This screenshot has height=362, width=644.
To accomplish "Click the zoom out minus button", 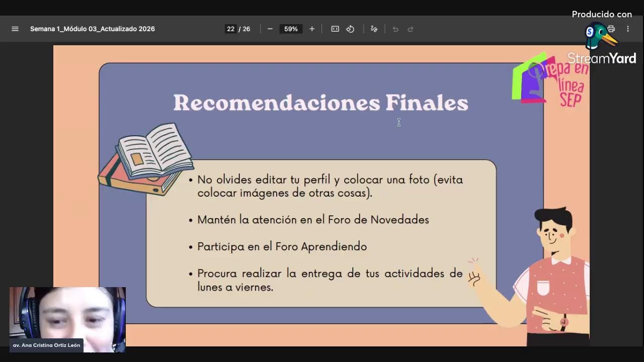I will click(x=270, y=29).
